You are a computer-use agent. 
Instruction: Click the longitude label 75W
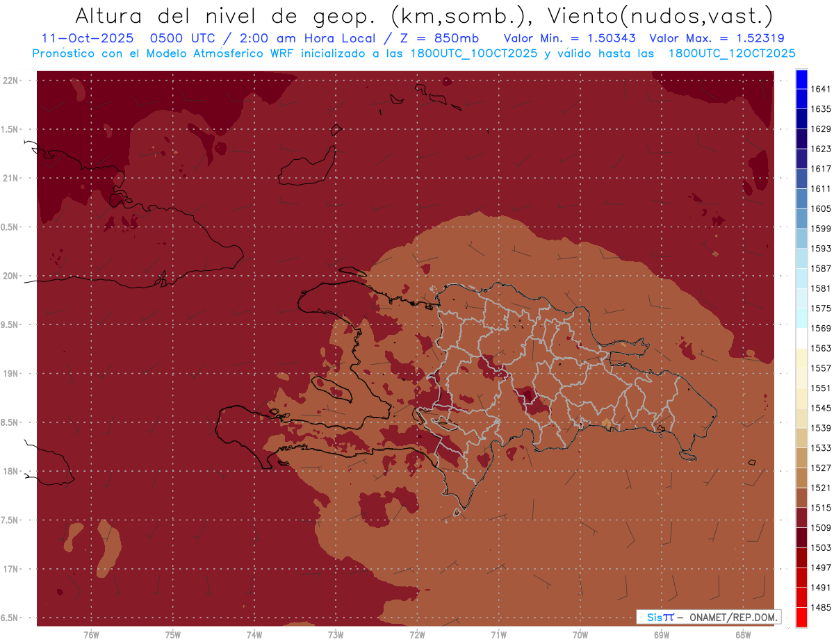click(172, 635)
